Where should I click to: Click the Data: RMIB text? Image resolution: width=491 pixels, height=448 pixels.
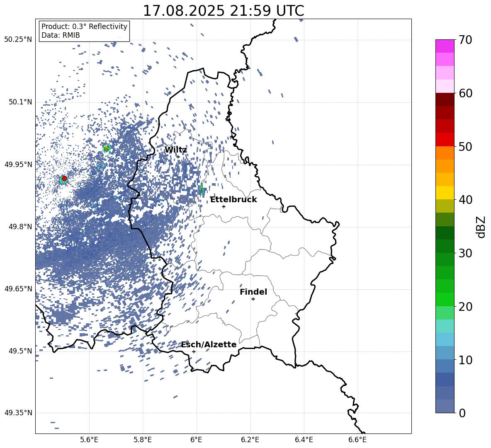pos(61,35)
